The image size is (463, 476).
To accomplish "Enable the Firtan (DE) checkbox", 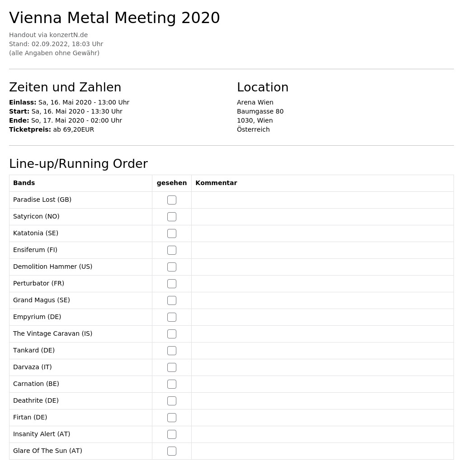I will pyautogui.click(x=172, y=418).
